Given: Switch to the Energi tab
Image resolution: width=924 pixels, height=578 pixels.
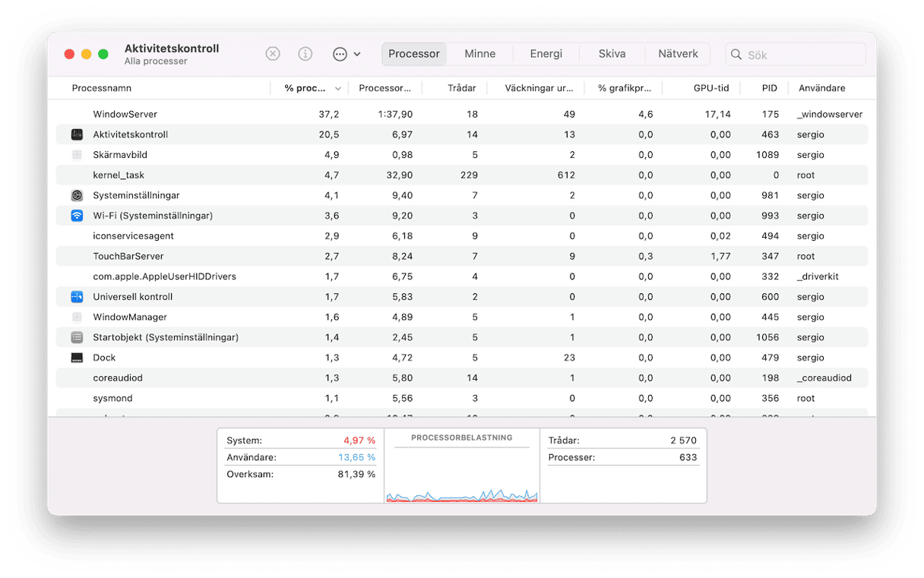Looking at the screenshot, I should 546,54.
